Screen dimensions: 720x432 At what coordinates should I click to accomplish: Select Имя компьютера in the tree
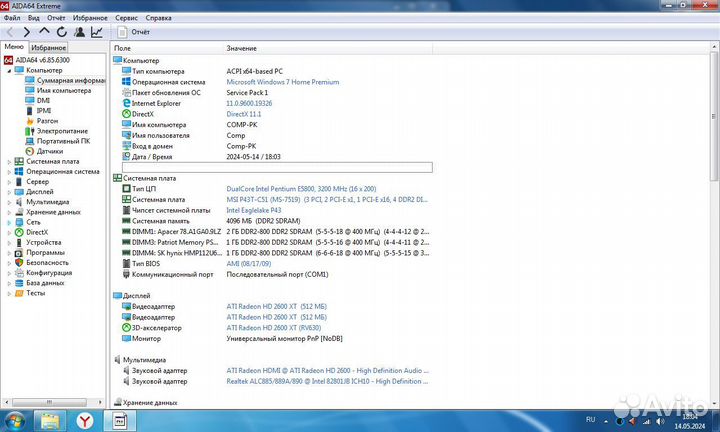click(58, 90)
